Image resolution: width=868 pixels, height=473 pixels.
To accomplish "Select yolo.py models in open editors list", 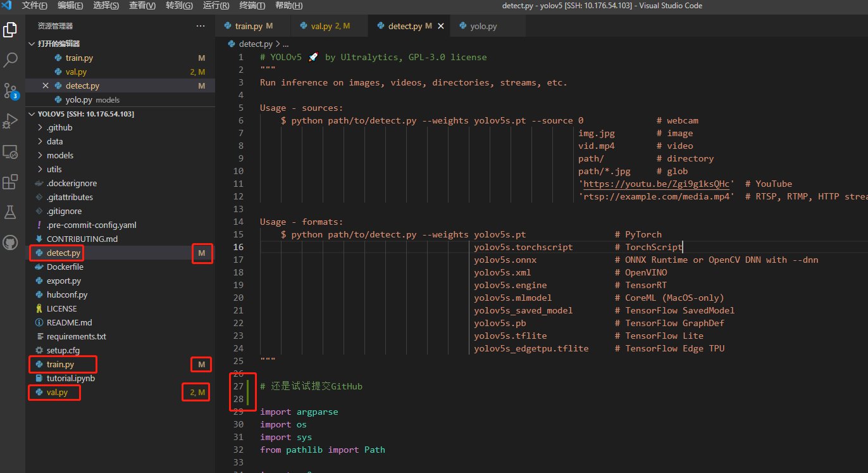I will pyautogui.click(x=120, y=99).
